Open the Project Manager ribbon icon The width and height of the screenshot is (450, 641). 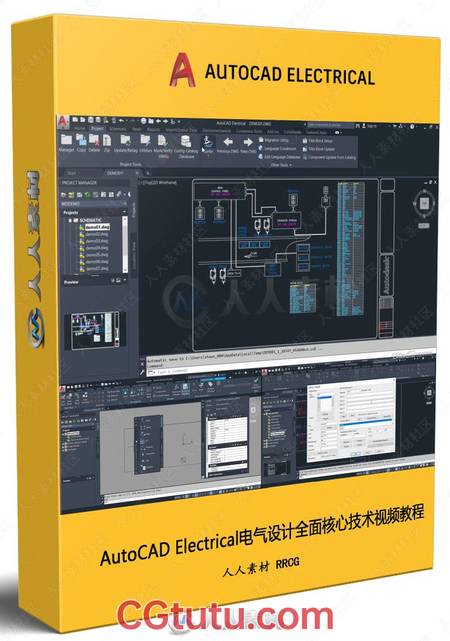point(66,140)
